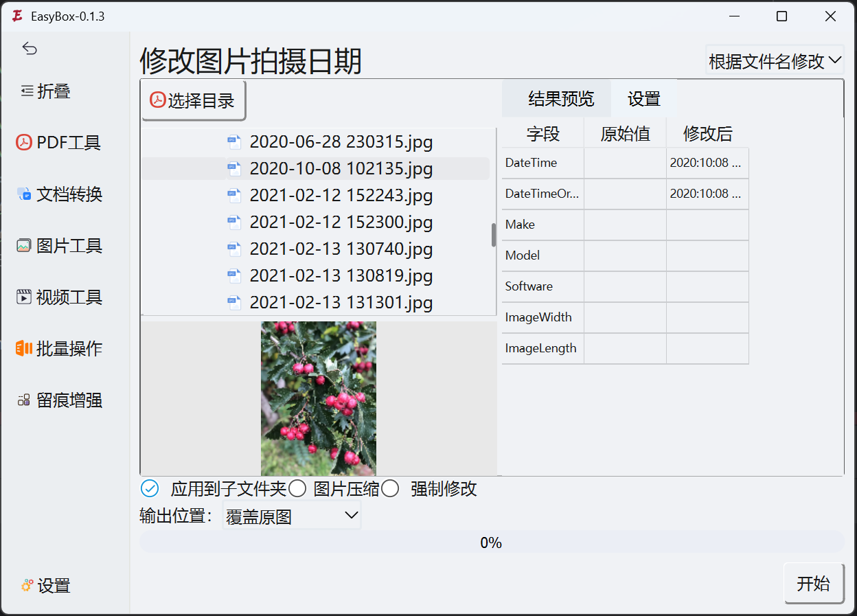Switch to the 设置 tab
The height and width of the screenshot is (616, 857).
[x=644, y=99]
